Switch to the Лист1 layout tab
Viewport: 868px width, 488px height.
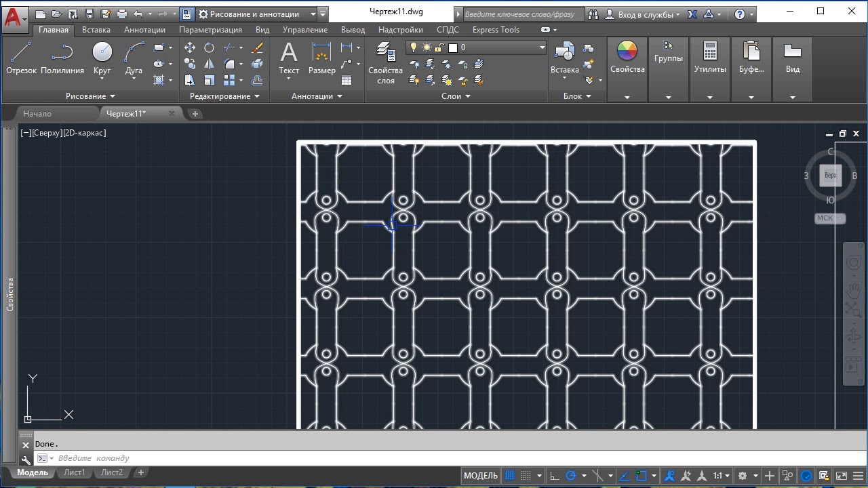point(74,472)
